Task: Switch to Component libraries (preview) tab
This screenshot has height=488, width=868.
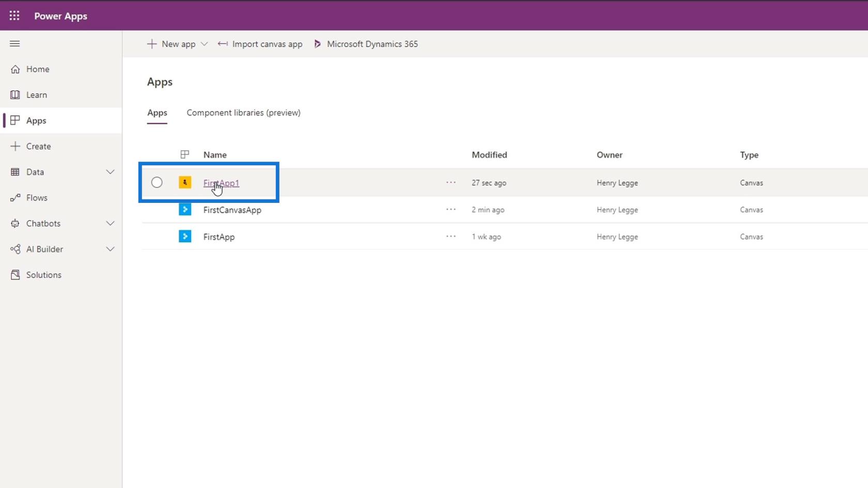Action: (243, 113)
